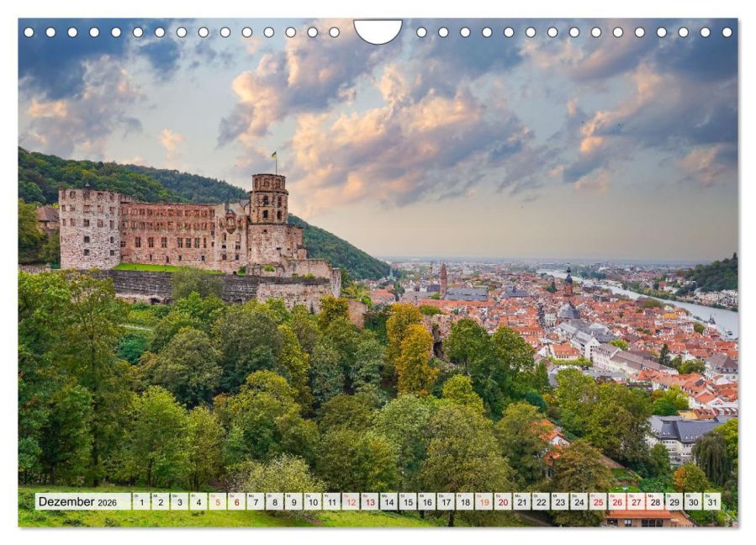
Task: Click the church spire in old town
Action: [568, 280]
